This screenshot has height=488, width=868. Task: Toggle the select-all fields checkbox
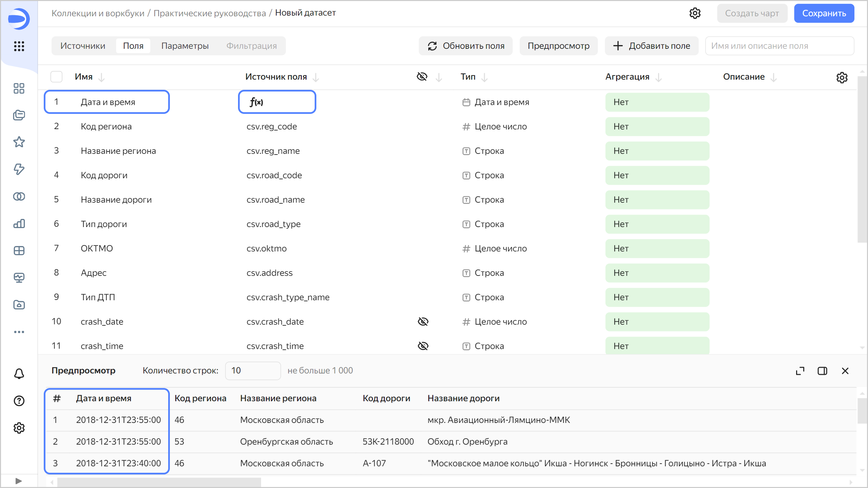[56, 77]
